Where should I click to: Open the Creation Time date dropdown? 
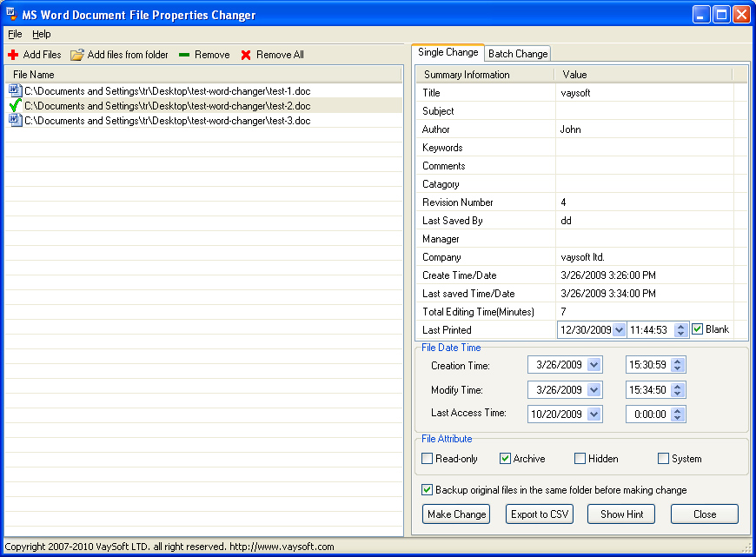pyautogui.click(x=594, y=366)
